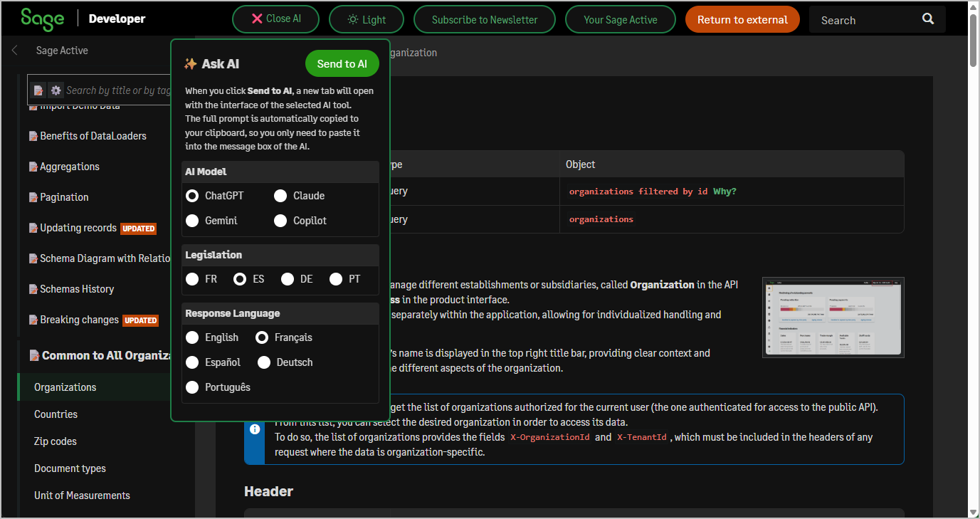Screen dimensions: 980x519
Task: Click the sparkle icon next to Ask AI
Action: 190,63
